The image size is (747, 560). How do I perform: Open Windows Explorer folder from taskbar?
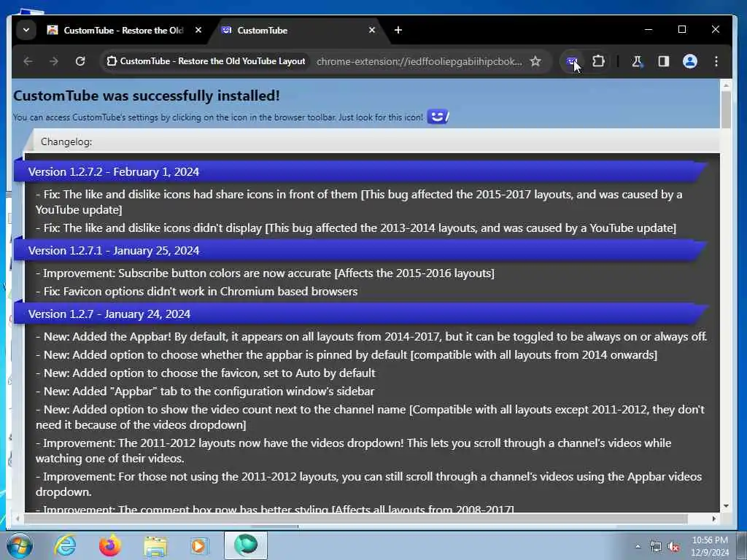155,545
